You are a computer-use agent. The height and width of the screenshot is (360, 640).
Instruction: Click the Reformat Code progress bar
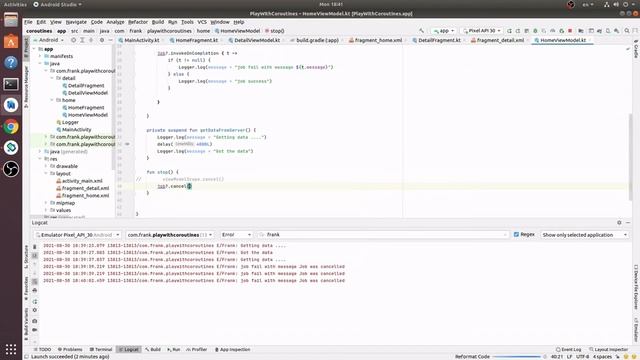[x=518, y=357]
